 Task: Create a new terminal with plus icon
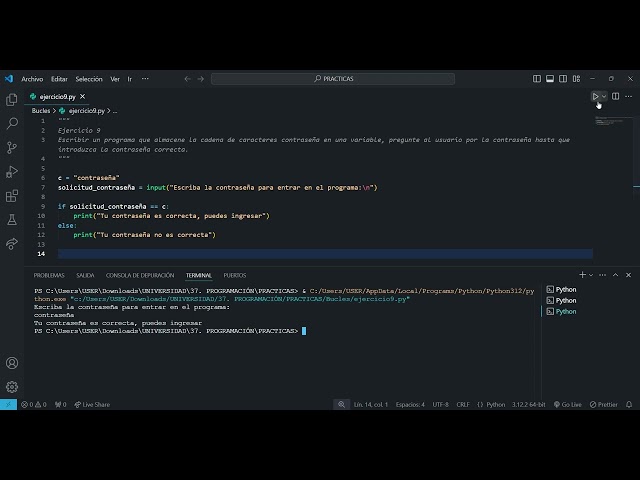[x=582, y=275]
